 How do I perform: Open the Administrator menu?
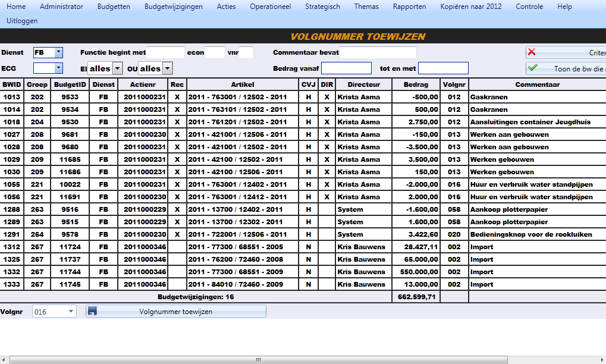click(61, 7)
